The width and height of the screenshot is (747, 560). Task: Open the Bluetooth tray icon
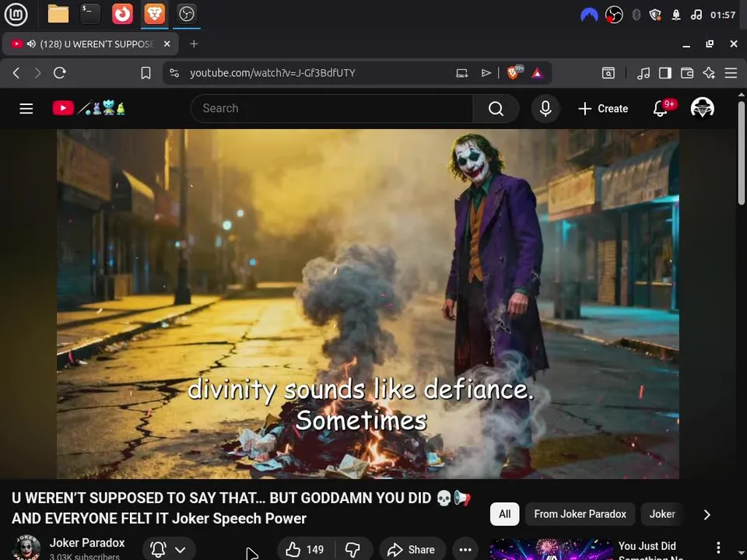point(636,15)
